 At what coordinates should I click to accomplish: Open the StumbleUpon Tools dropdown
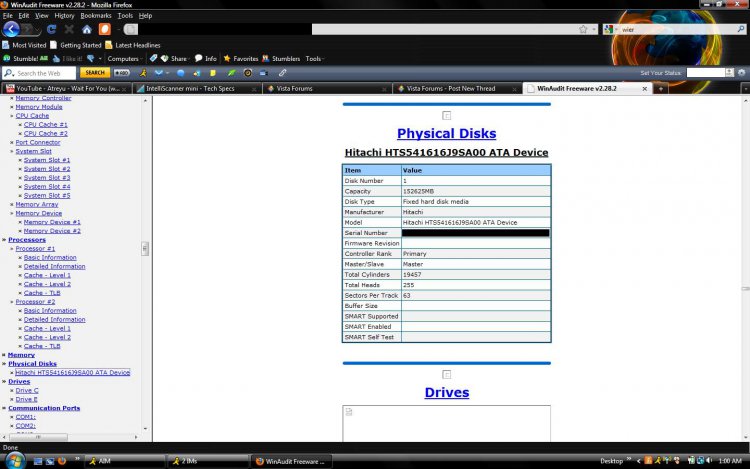(x=315, y=58)
